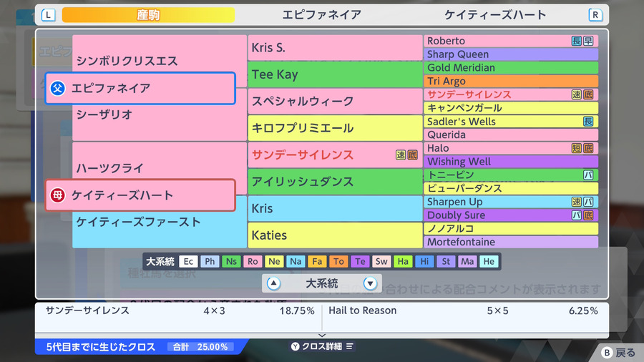Switch to the ケイティーズハート tab

pyautogui.click(x=495, y=15)
